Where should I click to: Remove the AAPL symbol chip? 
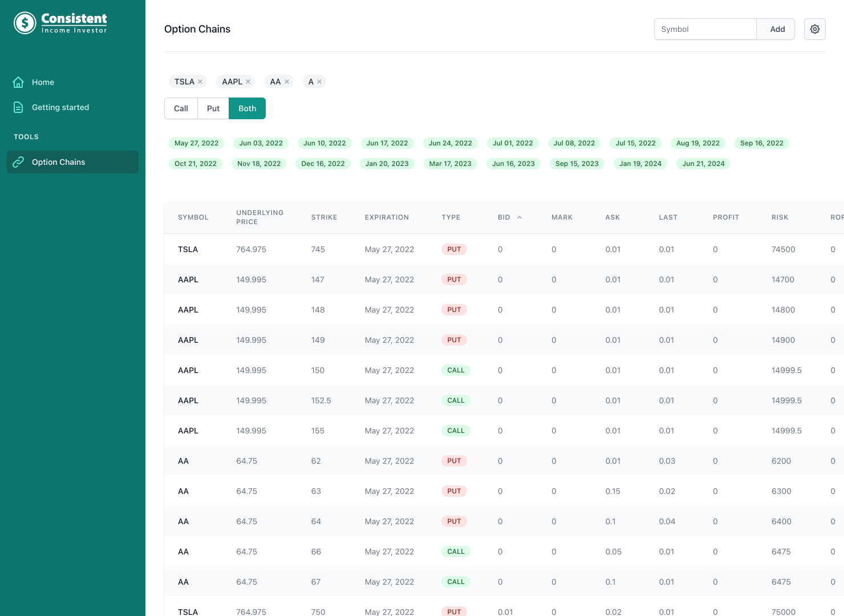click(248, 82)
